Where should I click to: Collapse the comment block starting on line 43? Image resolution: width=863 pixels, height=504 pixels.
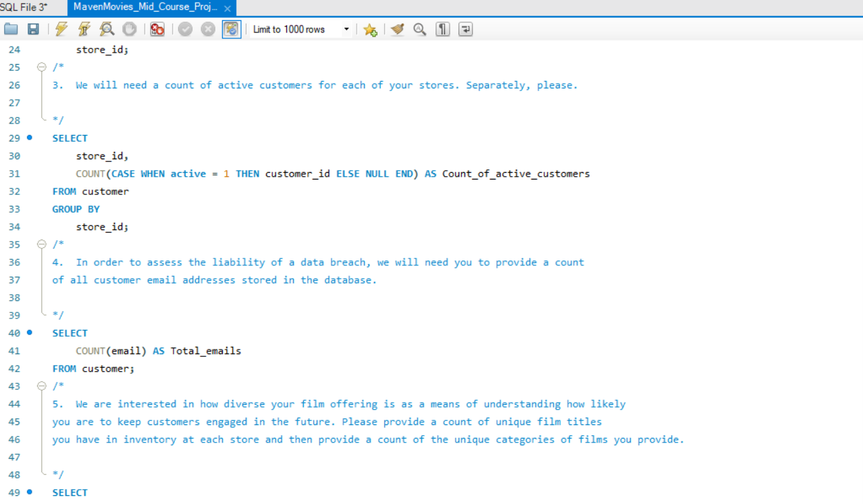(x=42, y=386)
